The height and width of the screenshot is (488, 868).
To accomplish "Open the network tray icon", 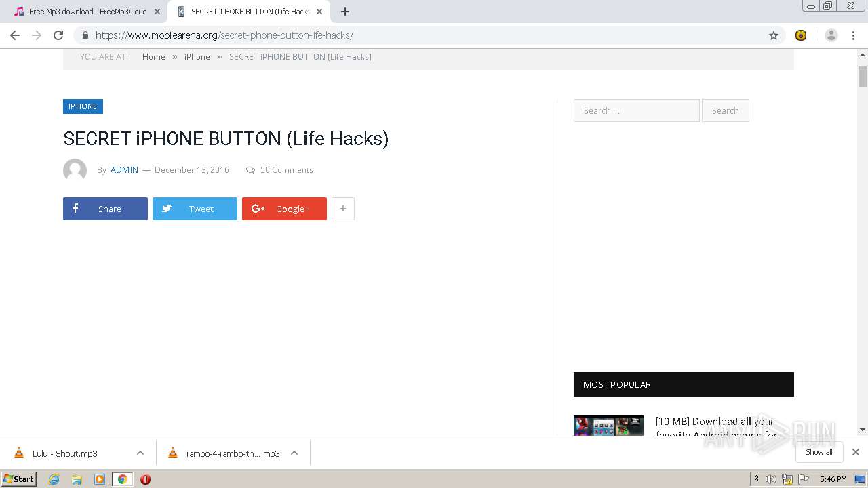I will [787, 479].
